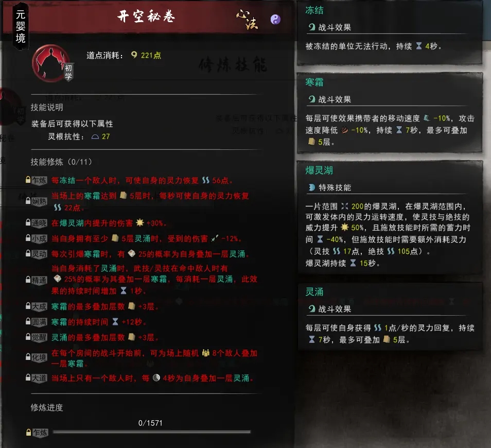The width and height of the screenshot is (491, 448).
Task: Click the 灵涌 effect heading
Action: (314, 292)
